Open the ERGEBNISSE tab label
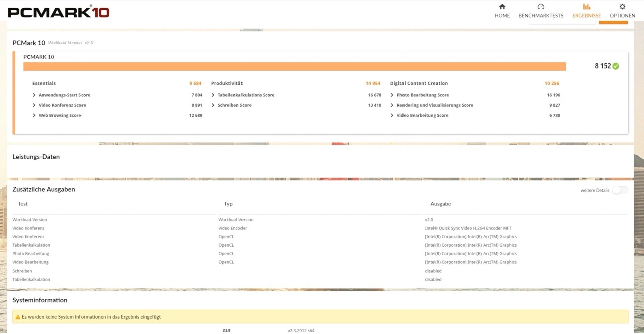Image resolution: width=644 pixels, height=334 pixels. click(587, 16)
